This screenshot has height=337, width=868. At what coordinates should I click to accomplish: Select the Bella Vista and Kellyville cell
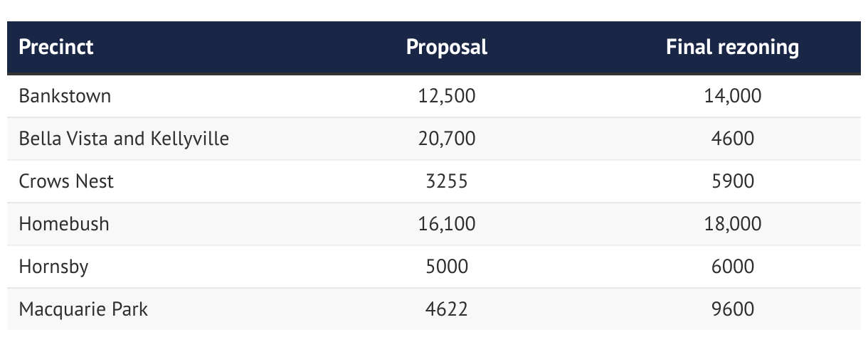[124, 139]
